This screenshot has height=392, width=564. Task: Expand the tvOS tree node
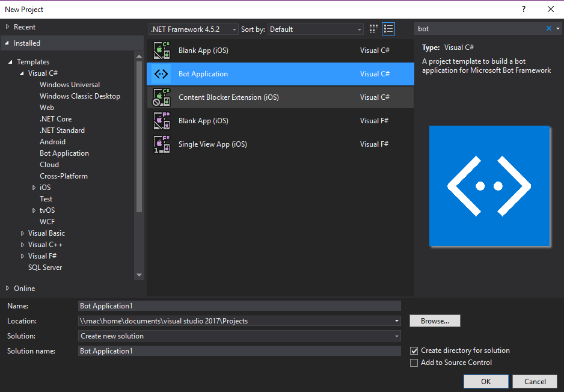[34, 210]
